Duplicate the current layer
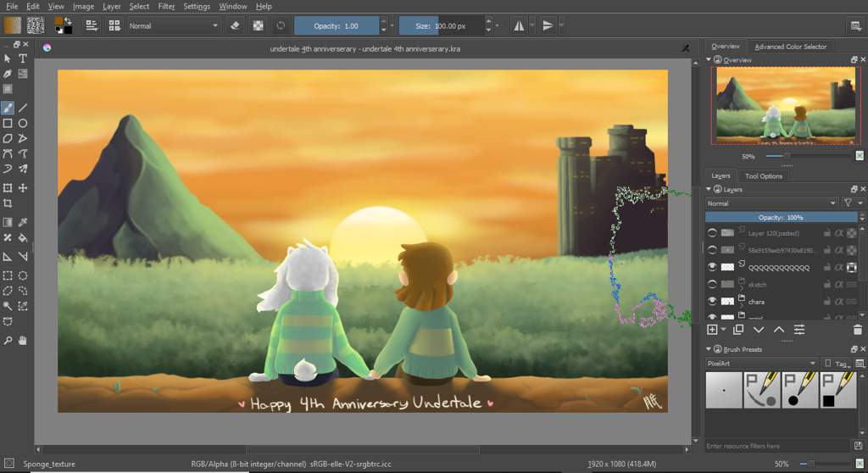 738,330
